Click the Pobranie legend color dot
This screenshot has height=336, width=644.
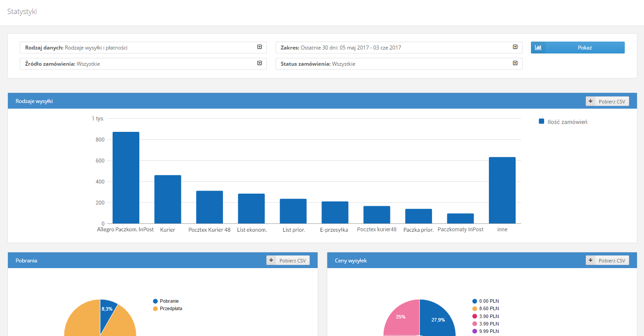click(x=155, y=301)
